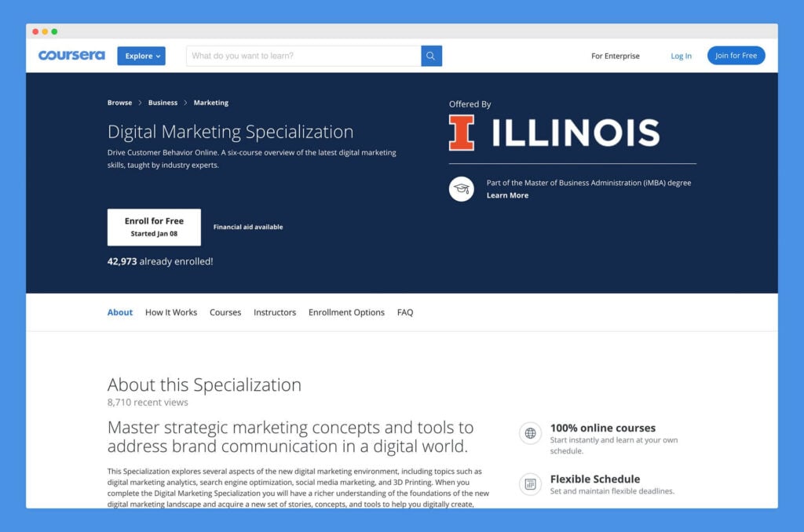The height and width of the screenshot is (532, 804).
Task: Click the Enroll for Free button
Action: point(154,226)
